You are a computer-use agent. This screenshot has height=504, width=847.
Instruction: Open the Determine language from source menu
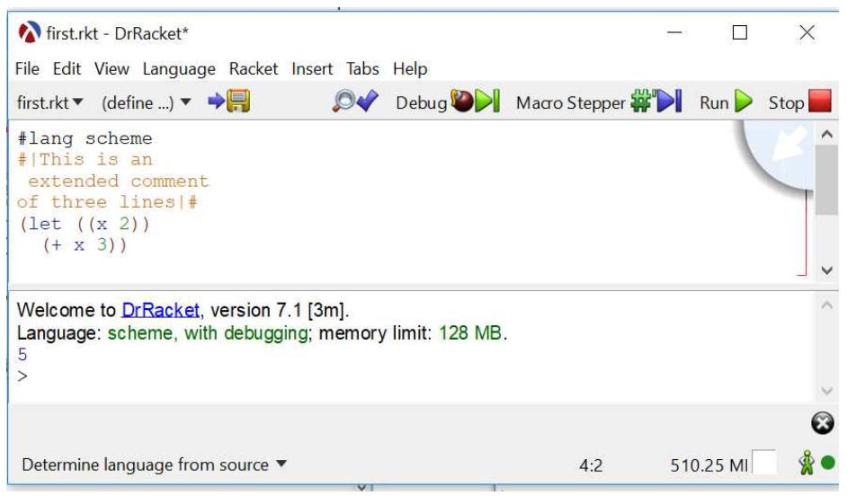154,464
